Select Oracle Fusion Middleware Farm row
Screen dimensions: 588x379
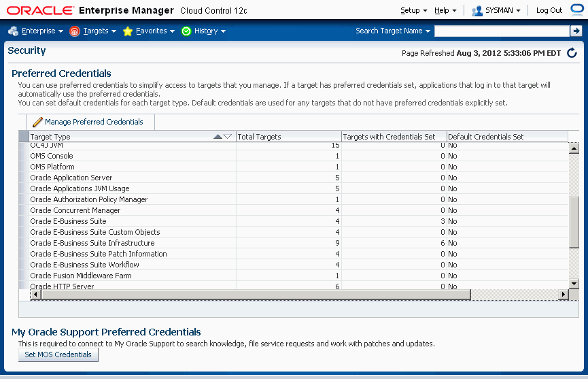pos(293,276)
